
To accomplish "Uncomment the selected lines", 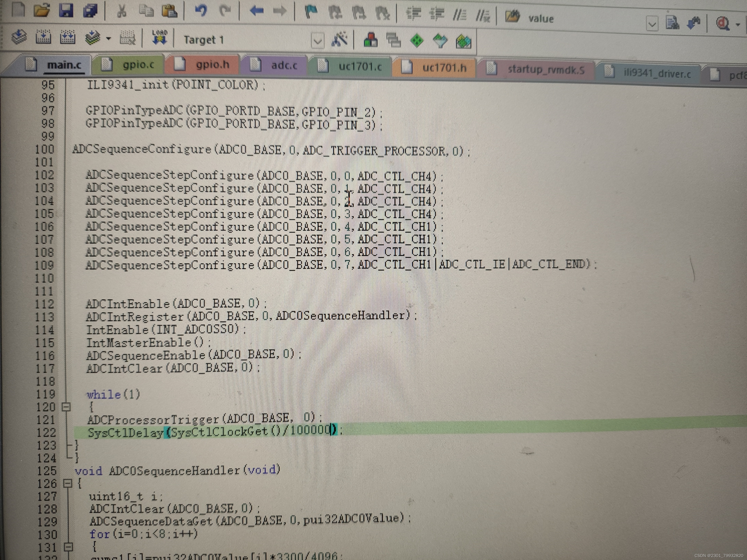I will [483, 16].
